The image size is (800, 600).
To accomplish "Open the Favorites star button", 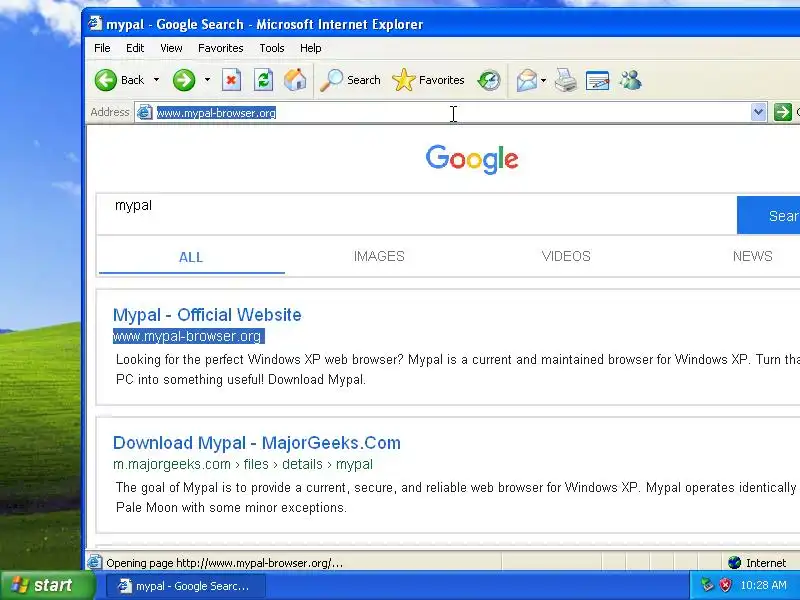I will (x=429, y=80).
